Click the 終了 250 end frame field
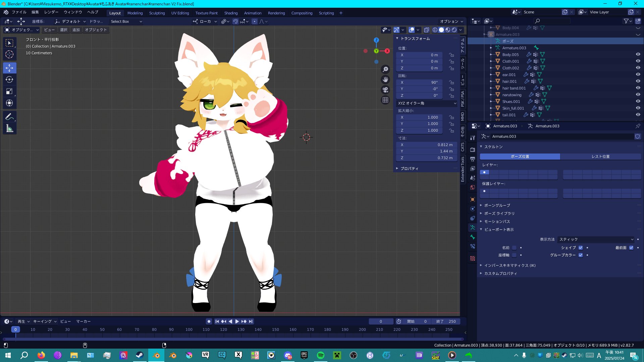 pos(446,321)
